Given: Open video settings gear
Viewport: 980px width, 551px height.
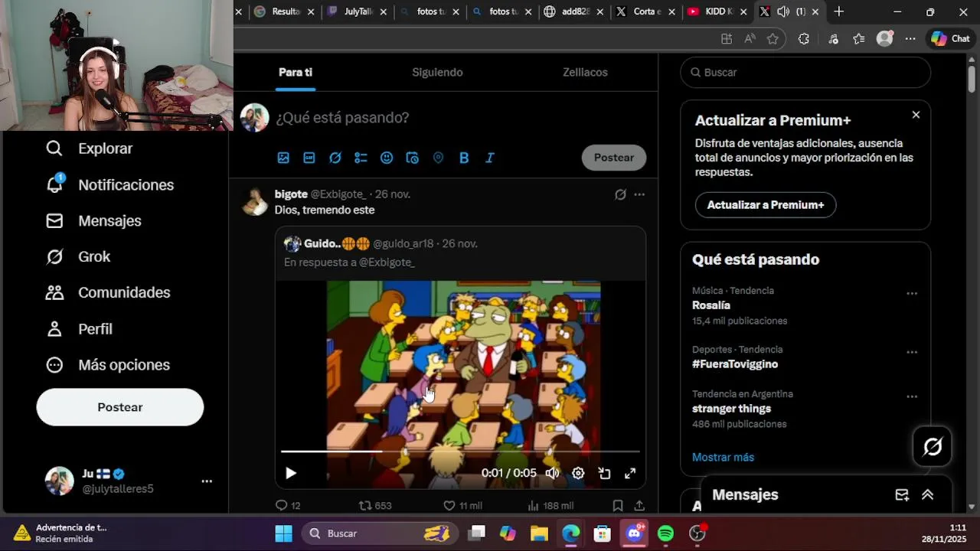Looking at the screenshot, I should (578, 473).
